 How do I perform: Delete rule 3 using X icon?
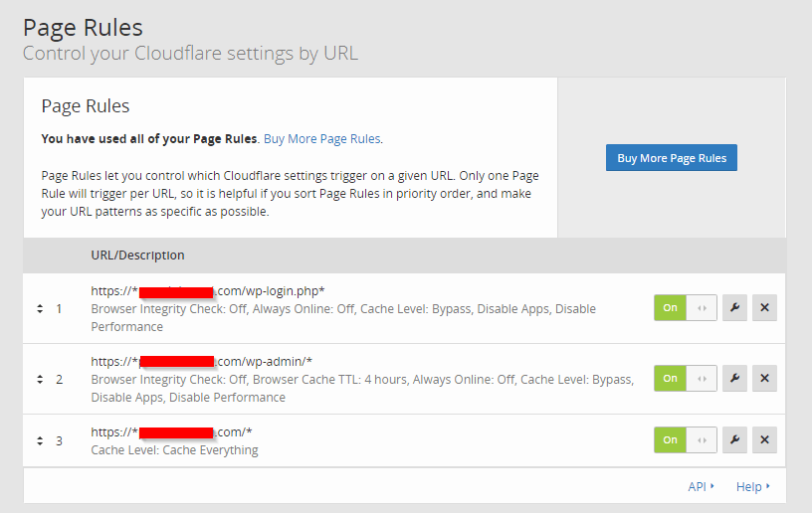point(764,440)
